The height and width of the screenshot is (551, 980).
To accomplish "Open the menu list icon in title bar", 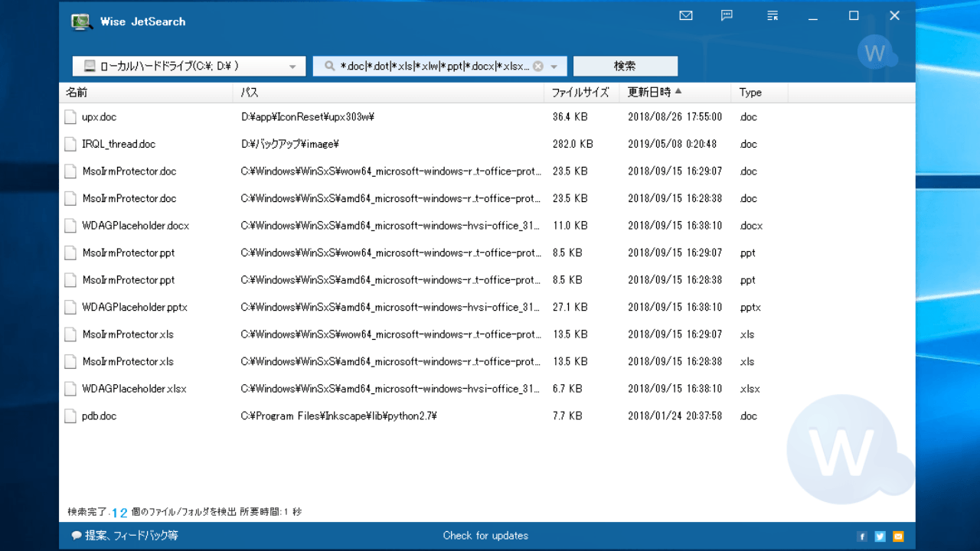I will pos(773,15).
